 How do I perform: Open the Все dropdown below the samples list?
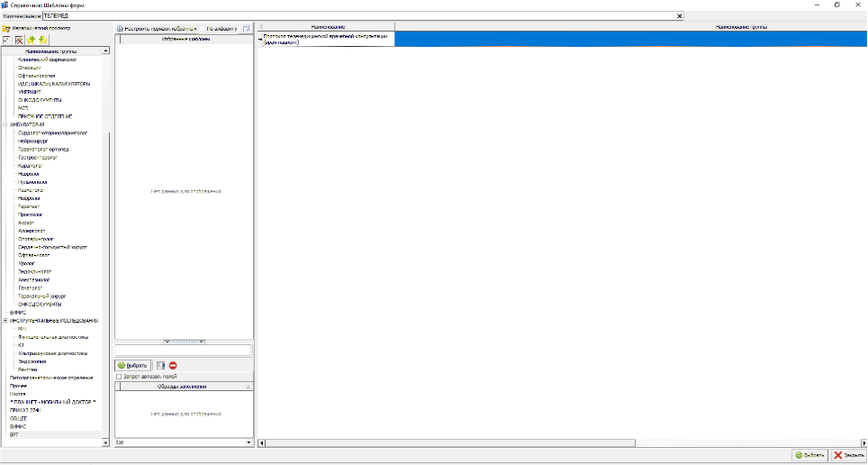point(249,442)
